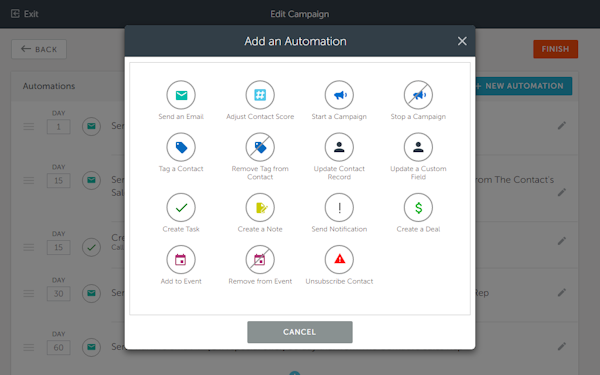
Task: Click the Day 30 row reorder handle
Action: pyautogui.click(x=29, y=293)
